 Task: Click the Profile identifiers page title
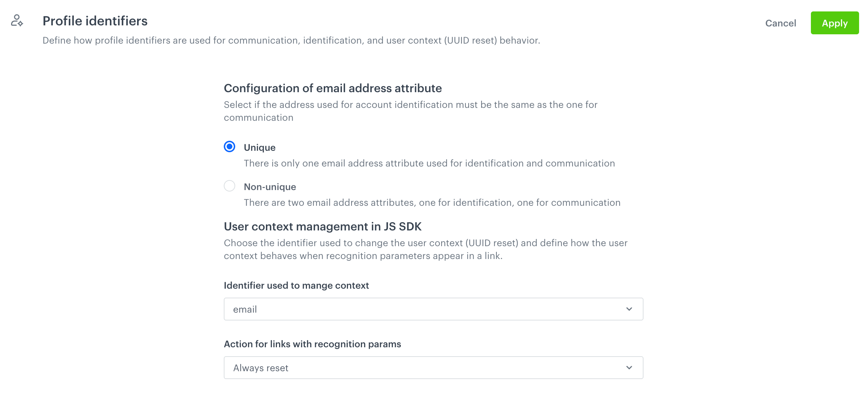coord(95,21)
